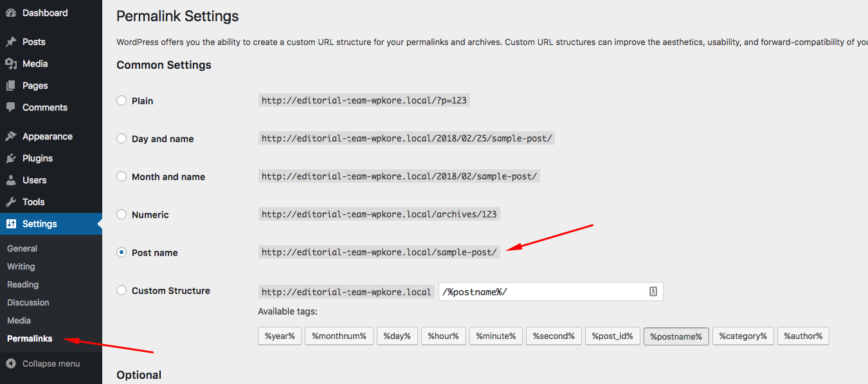Click the Pages icon in sidebar

coord(11,86)
